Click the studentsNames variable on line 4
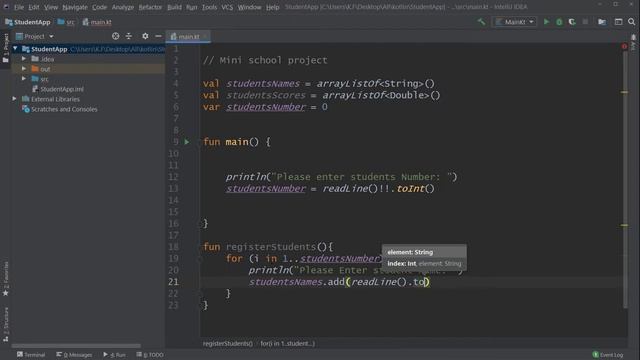 point(263,84)
